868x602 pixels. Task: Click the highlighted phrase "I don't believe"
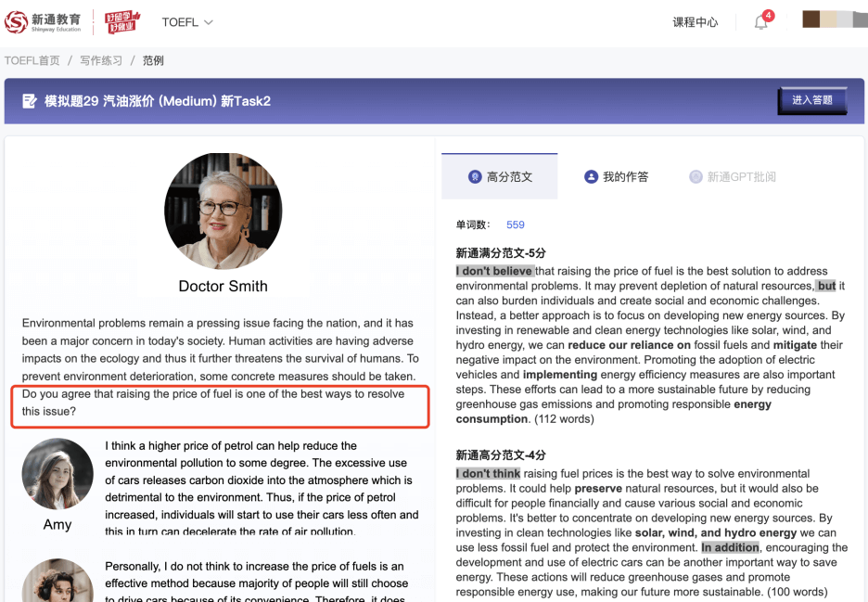495,271
